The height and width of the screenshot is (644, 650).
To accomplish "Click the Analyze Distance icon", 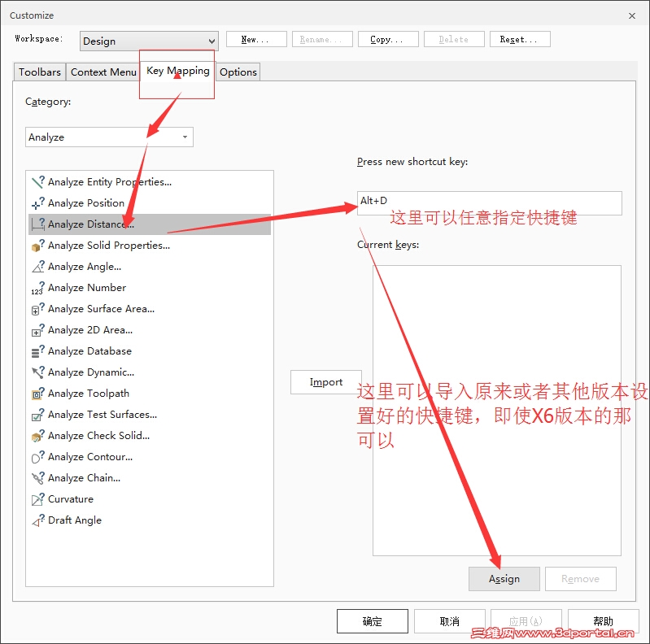I will (x=38, y=224).
